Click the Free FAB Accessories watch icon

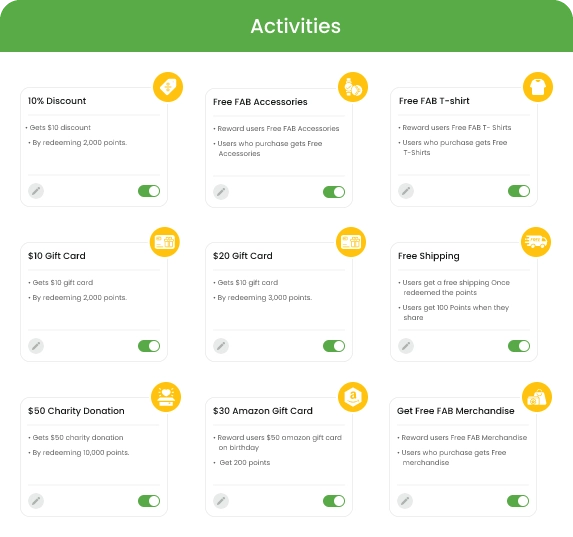[353, 87]
